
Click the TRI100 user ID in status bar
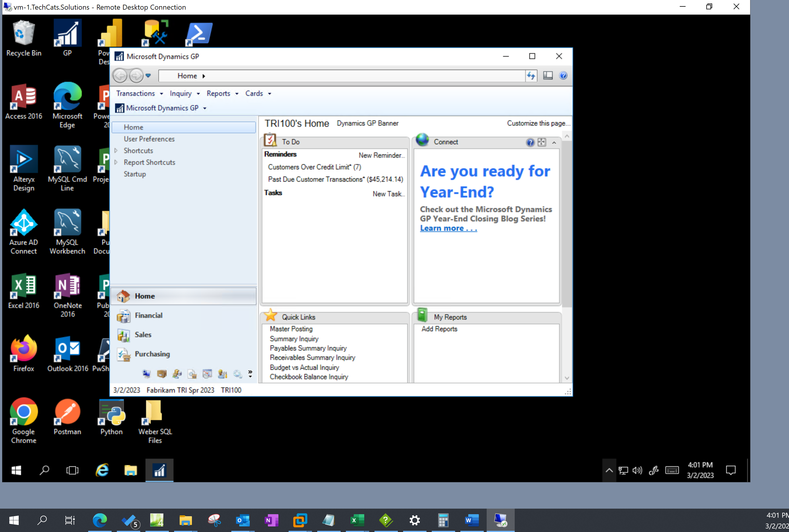point(231,390)
